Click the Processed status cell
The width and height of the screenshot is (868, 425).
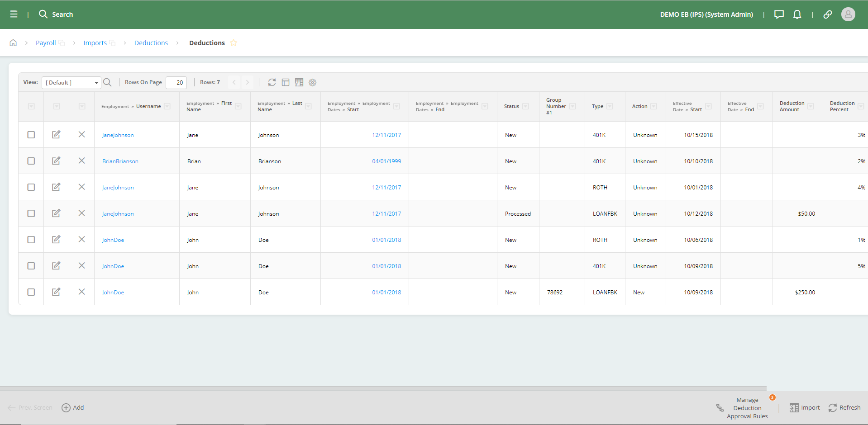click(x=518, y=214)
